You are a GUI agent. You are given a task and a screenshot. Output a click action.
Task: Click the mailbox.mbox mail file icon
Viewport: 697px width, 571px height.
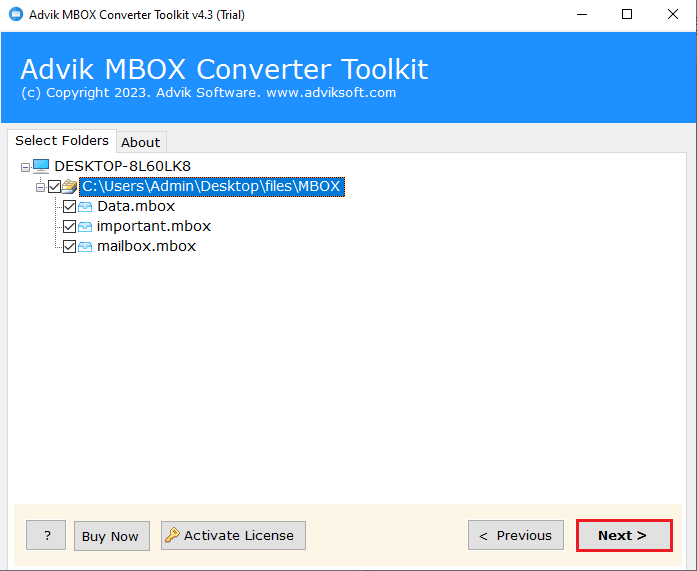[x=85, y=247]
